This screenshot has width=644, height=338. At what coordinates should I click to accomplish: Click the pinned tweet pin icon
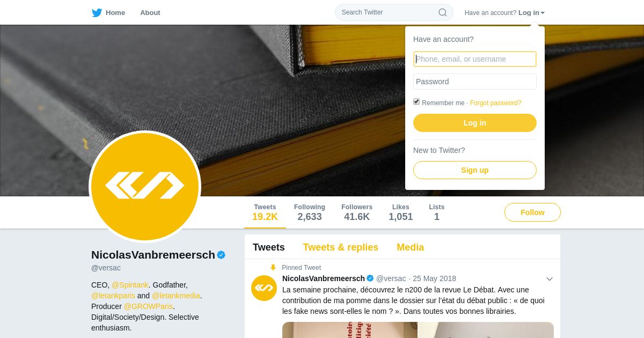273,268
